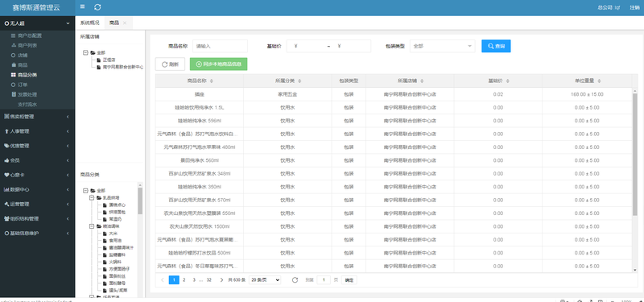Click the 刷新 button
Image resolution: width=644 pixels, height=302 pixels.
[170, 64]
